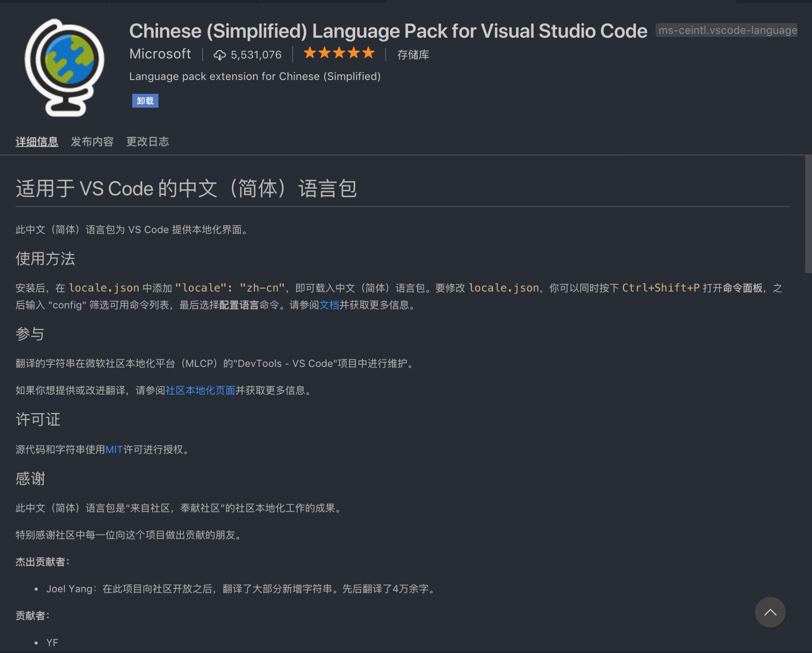812x653 pixels.
Task: Click the "locale": "zh-cn" code snippet
Action: [x=230, y=288]
